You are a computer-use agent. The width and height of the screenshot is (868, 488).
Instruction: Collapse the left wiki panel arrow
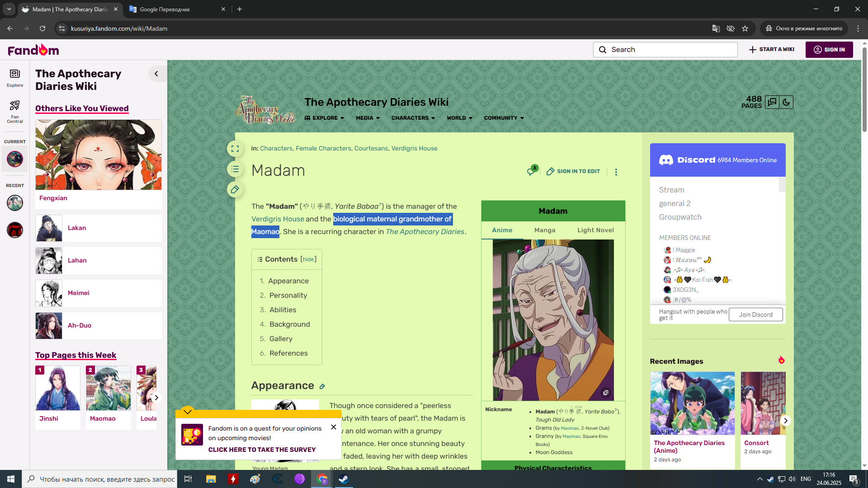156,74
